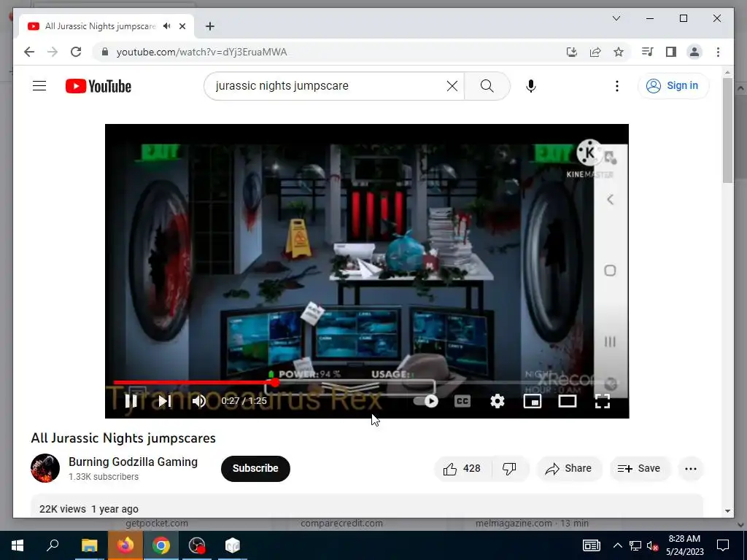Activate miniplayer mode
Screen dimensions: 747x560
532,402
